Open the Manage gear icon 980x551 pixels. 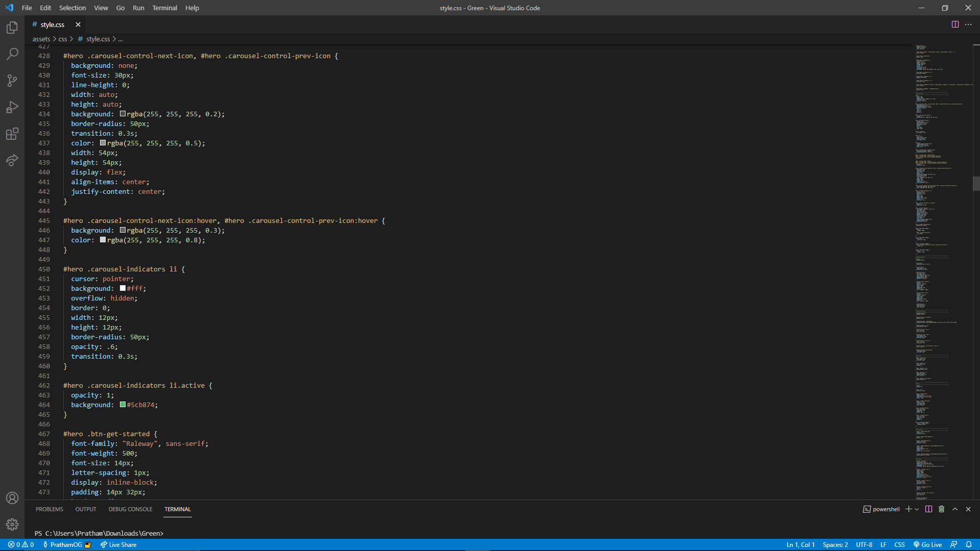12,524
